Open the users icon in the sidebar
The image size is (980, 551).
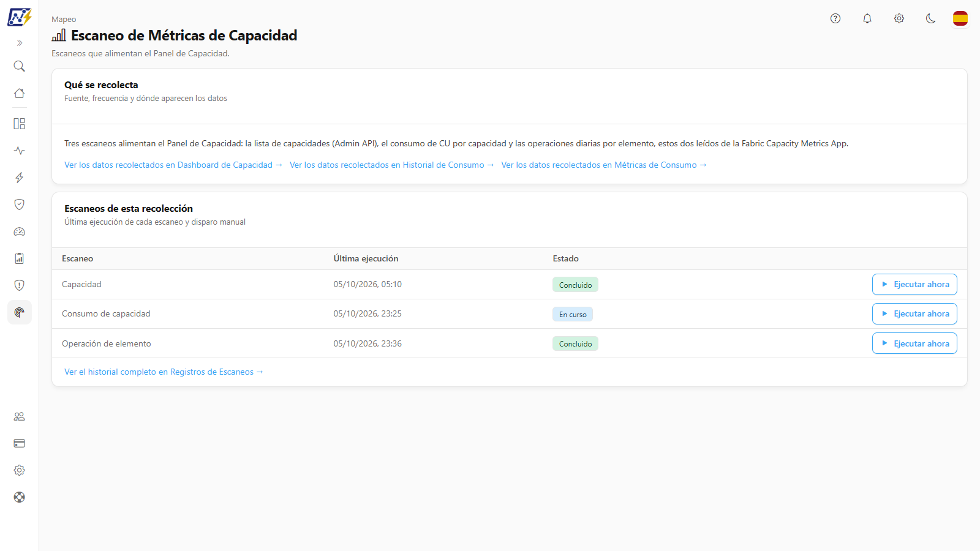click(20, 416)
